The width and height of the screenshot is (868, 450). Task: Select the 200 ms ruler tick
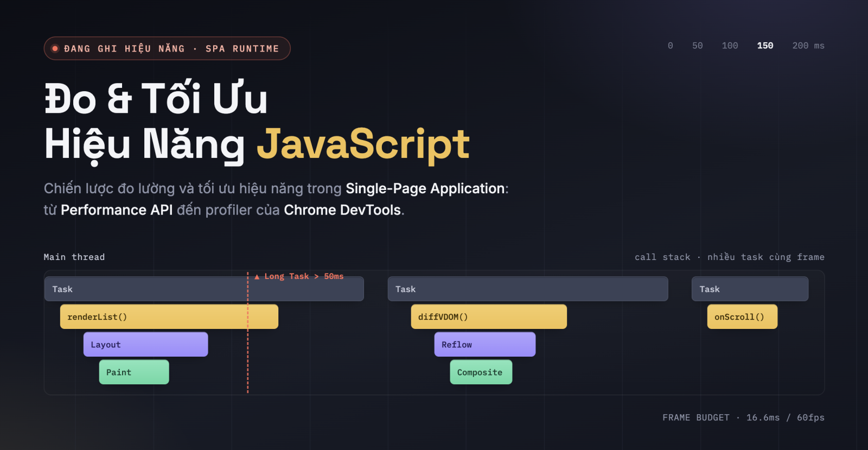[x=808, y=46]
